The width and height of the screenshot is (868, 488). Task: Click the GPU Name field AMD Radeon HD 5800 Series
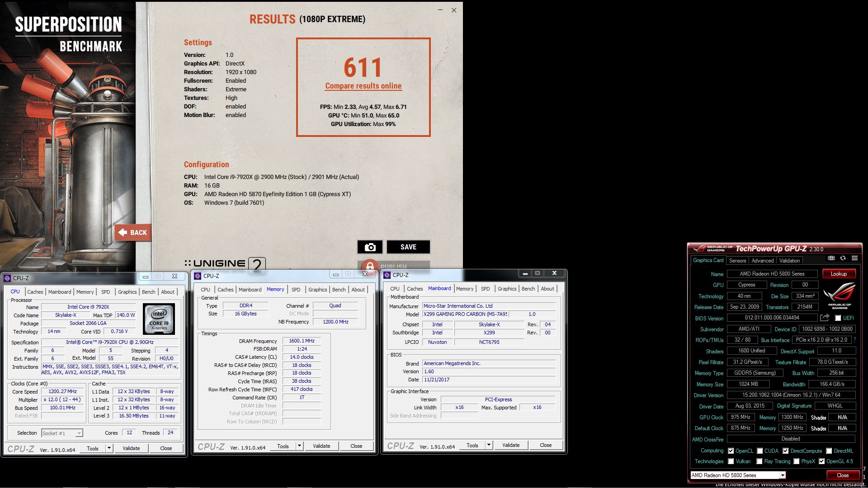(772, 274)
